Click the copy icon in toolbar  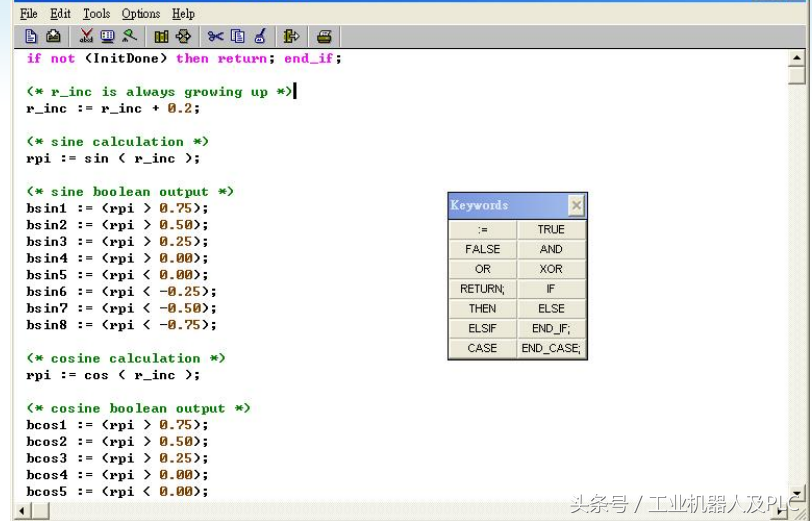pyautogui.click(x=237, y=36)
